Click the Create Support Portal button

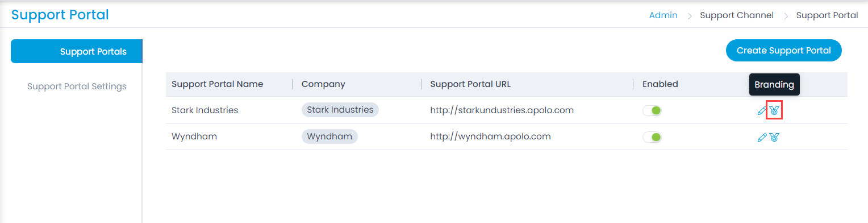pos(784,51)
